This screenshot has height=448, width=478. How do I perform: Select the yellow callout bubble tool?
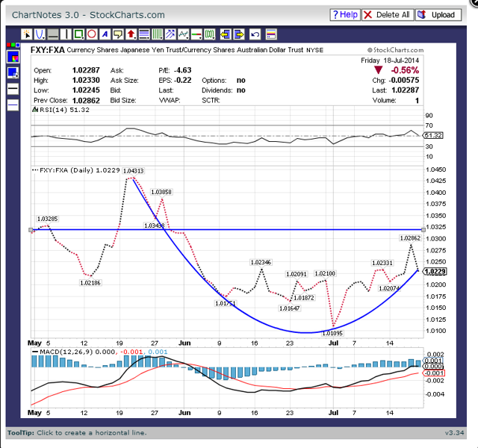[118, 34]
